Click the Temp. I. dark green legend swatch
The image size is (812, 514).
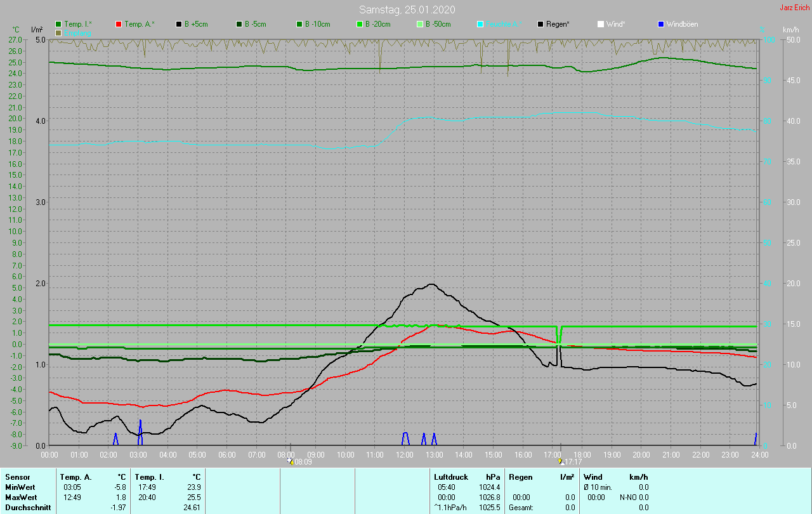click(58, 24)
